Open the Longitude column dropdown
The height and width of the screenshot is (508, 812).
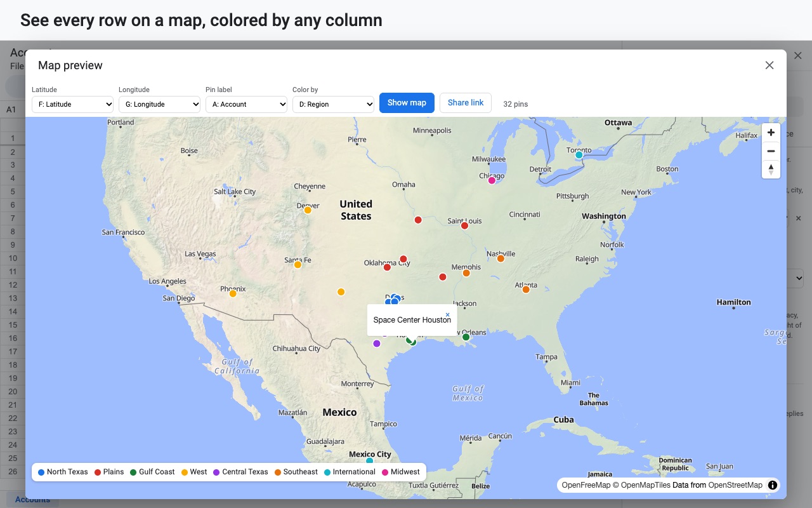pyautogui.click(x=159, y=104)
